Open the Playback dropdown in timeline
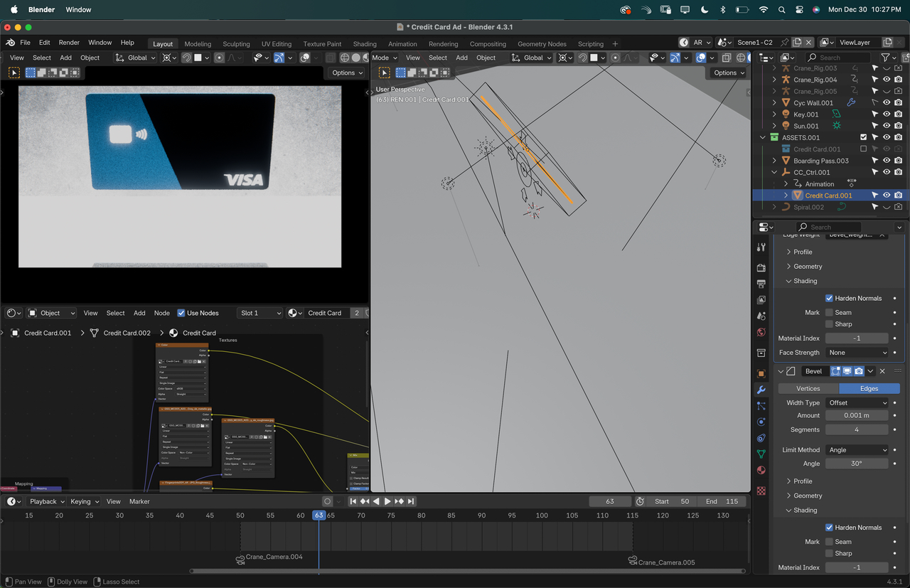This screenshot has height=588, width=910. click(x=47, y=501)
